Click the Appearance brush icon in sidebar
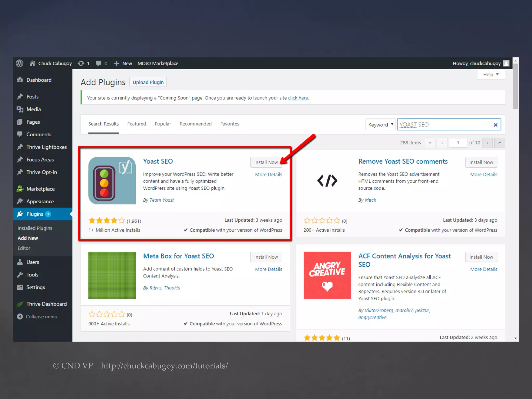Viewport: 532px width, 399px height. 20,201
